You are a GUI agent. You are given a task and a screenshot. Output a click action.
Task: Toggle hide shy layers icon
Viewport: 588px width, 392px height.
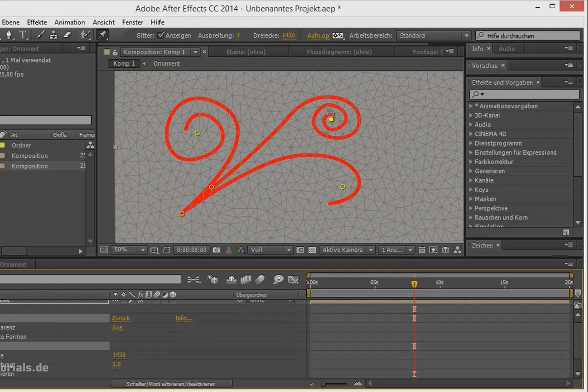click(232, 279)
